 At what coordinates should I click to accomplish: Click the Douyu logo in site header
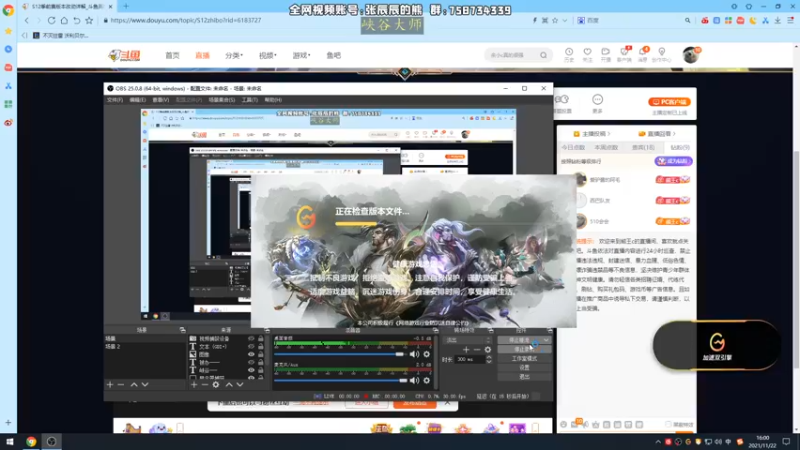(x=124, y=55)
